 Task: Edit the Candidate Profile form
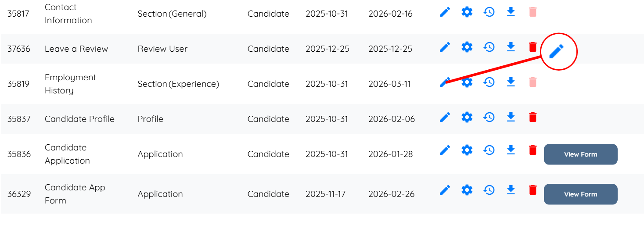(445, 117)
